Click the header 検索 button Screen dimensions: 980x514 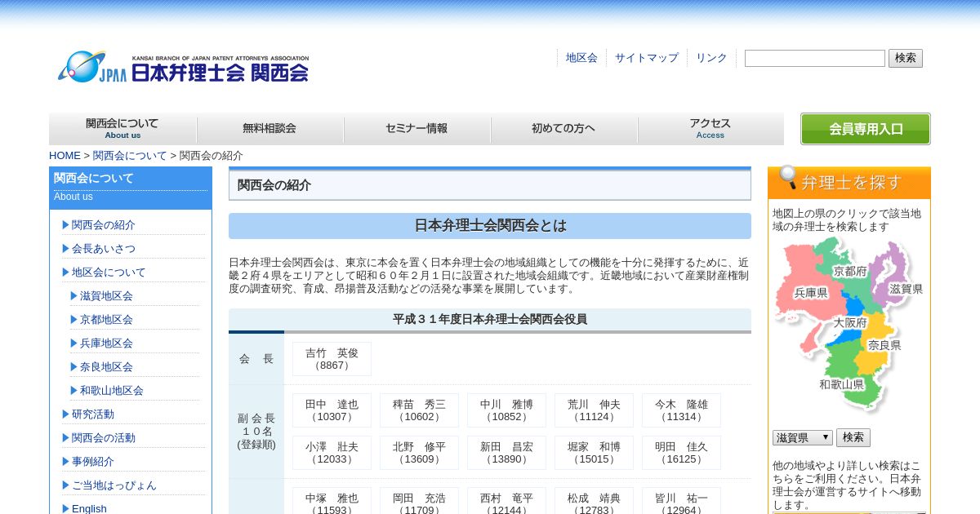[x=906, y=58]
